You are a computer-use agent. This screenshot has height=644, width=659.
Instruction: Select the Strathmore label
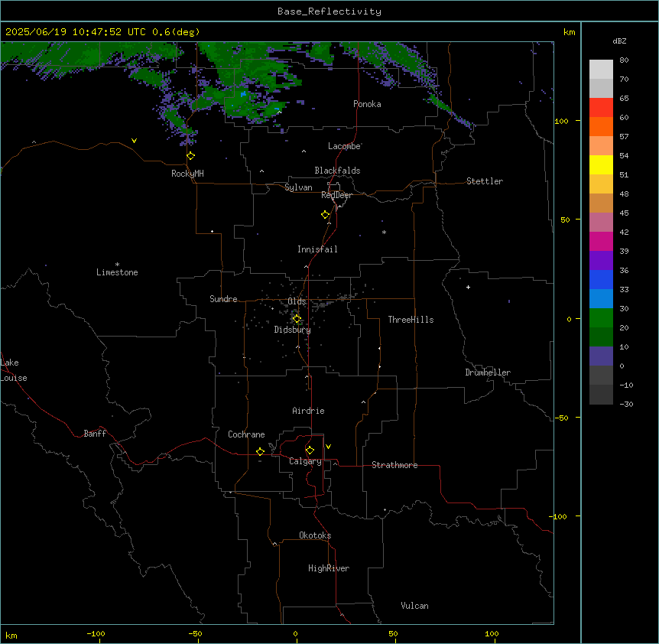click(394, 465)
